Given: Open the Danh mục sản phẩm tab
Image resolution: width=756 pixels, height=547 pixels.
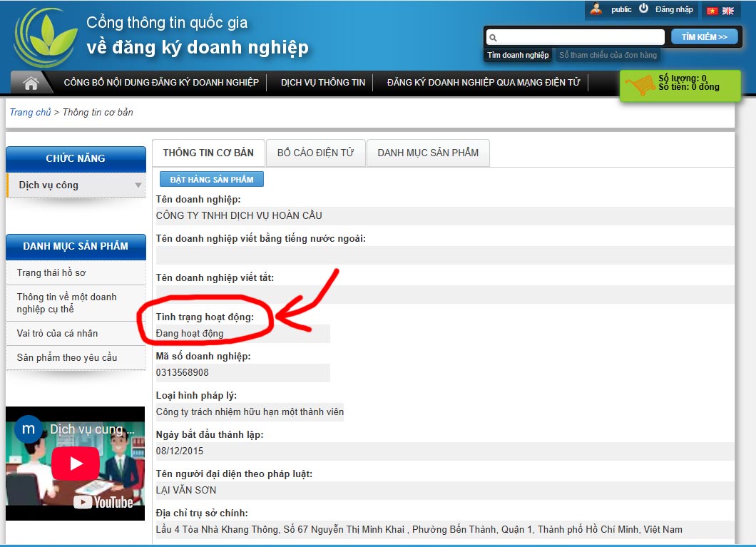Looking at the screenshot, I should (x=428, y=153).
